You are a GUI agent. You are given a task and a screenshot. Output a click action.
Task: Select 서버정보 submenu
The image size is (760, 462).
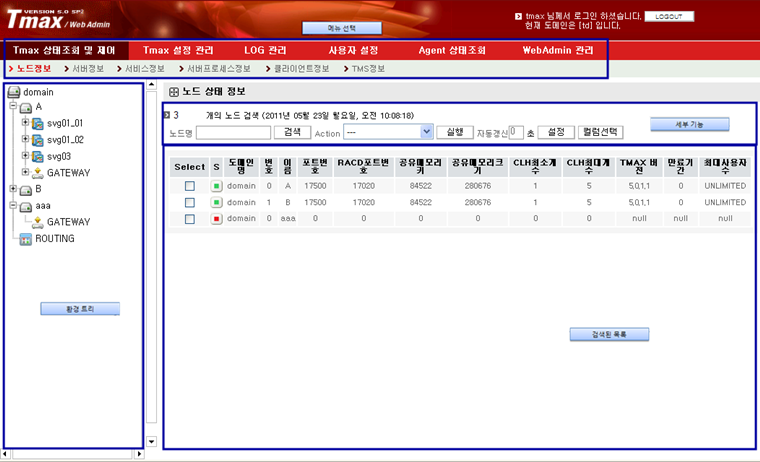click(88, 69)
